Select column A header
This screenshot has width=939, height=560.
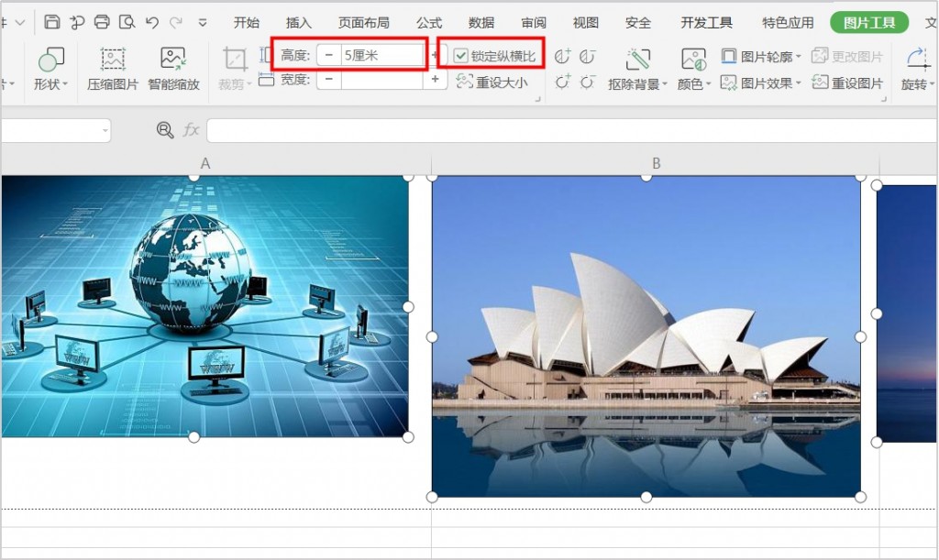point(205,163)
